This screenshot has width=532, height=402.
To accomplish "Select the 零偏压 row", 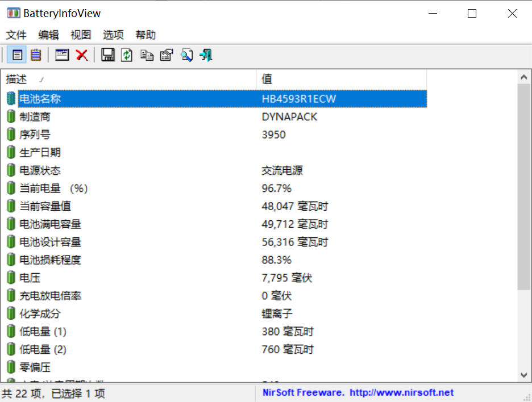I will [x=217, y=367].
